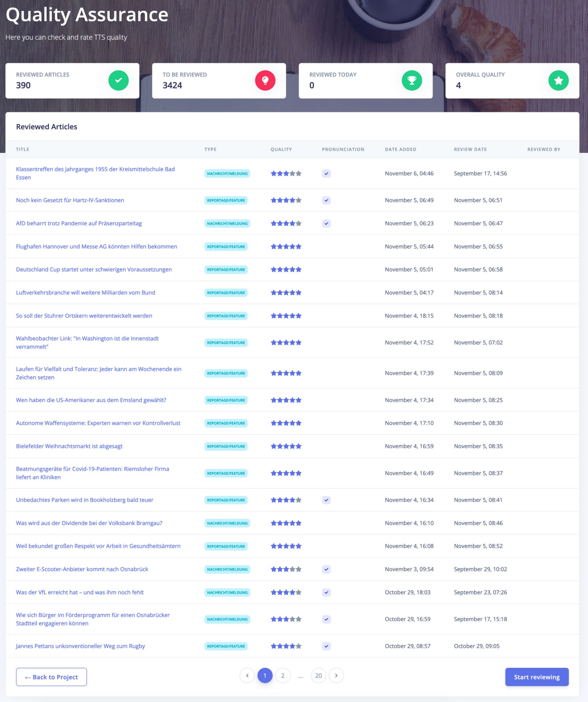Toggle pronunciation checkbox for AfD Präsenzparteitag article
Screen dimensions: 588x702
(x=326, y=223)
